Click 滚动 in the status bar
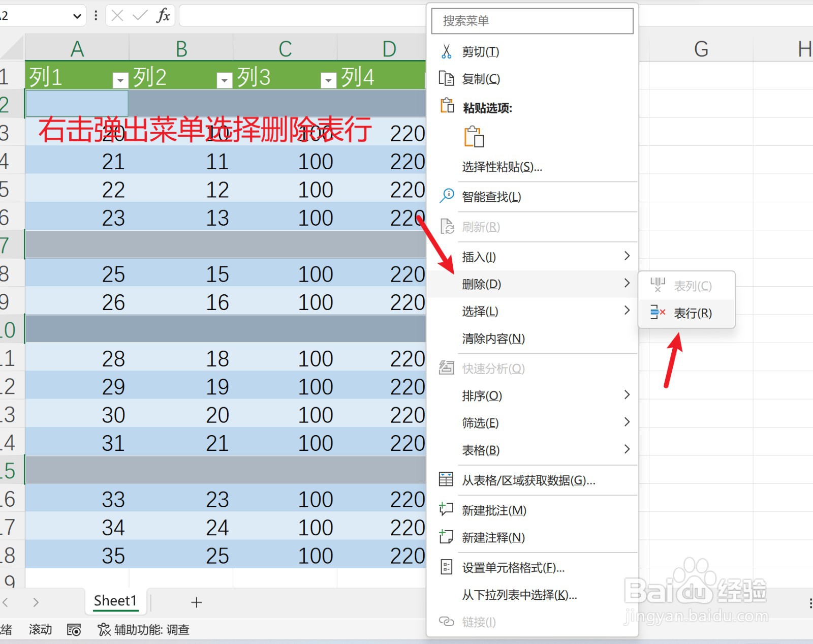 tap(40, 630)
